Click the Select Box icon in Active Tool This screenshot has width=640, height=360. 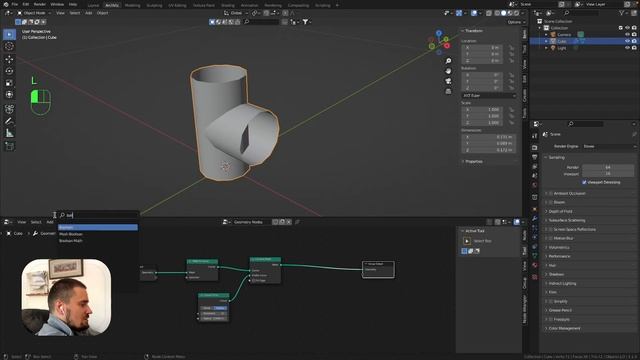(x=467, y=241)
